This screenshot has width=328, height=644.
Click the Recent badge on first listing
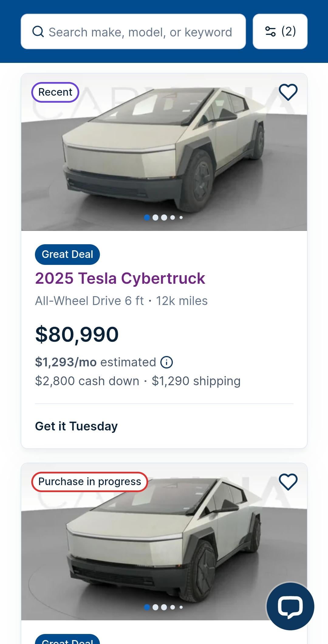55,92
